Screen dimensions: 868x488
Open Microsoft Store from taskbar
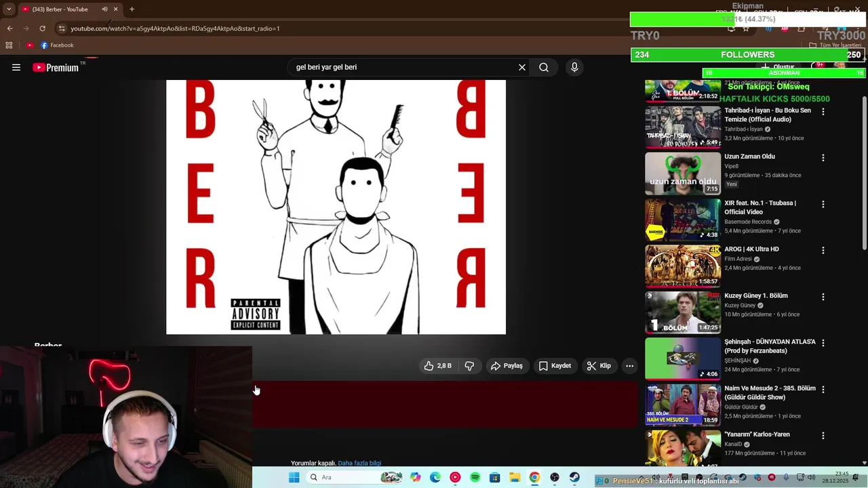[494, 477]
